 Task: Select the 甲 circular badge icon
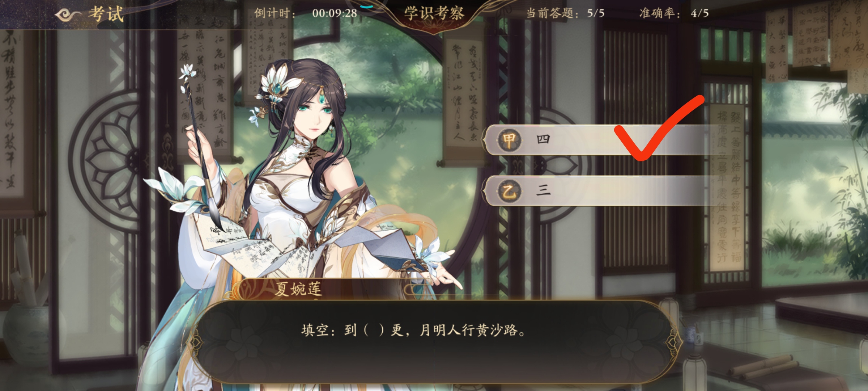coord(509,140)
